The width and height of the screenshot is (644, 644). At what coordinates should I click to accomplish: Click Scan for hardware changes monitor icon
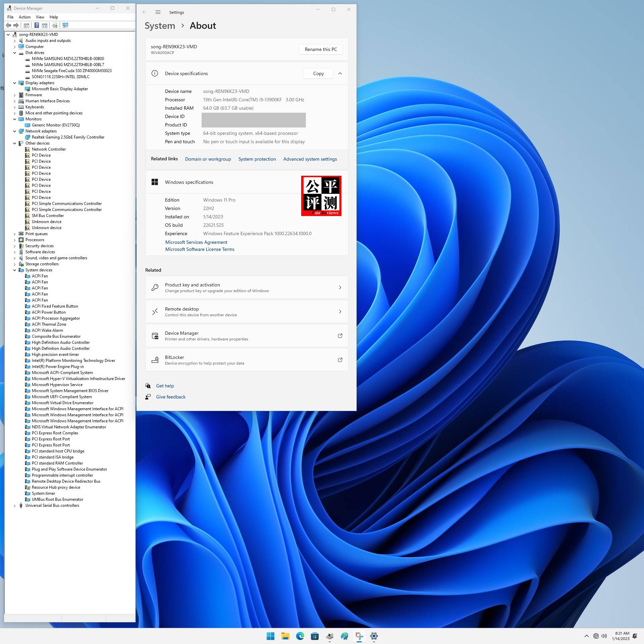65,25
